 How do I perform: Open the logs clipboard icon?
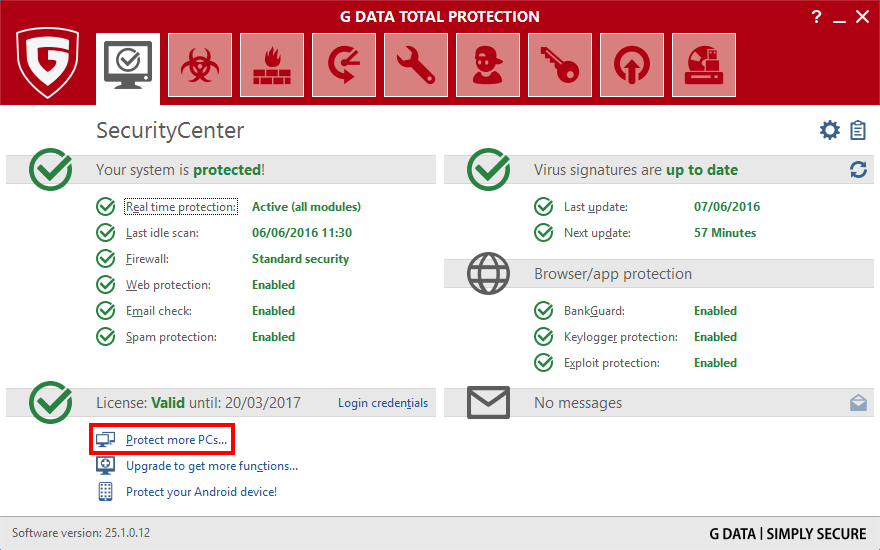click(858, 130)
